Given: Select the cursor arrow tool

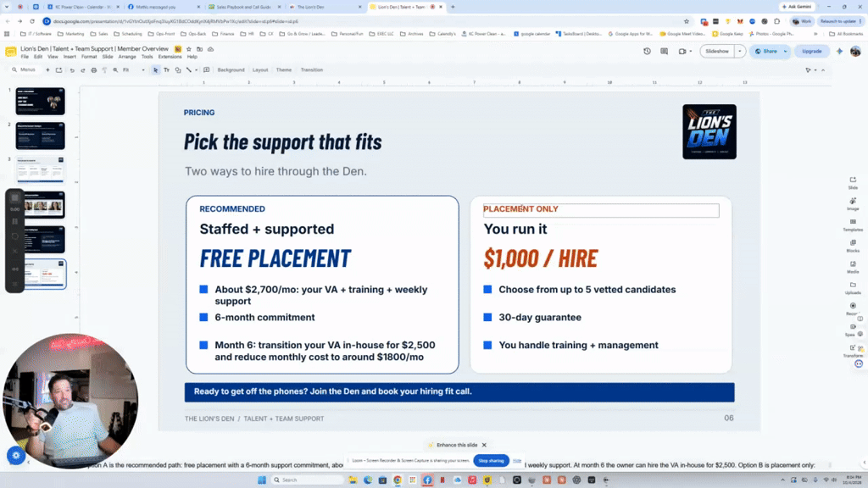Looking at the screenshot, I should tap(156, 70).
